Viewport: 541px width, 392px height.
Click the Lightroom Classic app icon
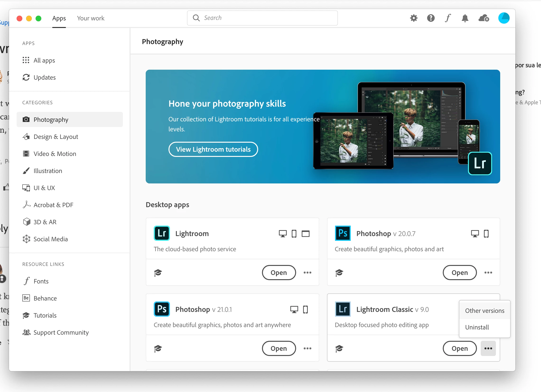pyautogui.click(x=343, y=309)
